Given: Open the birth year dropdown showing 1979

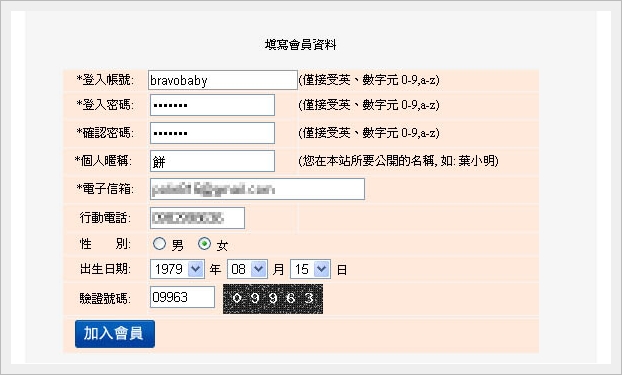Looking at the screenshot, I should [x=177, y=269].
